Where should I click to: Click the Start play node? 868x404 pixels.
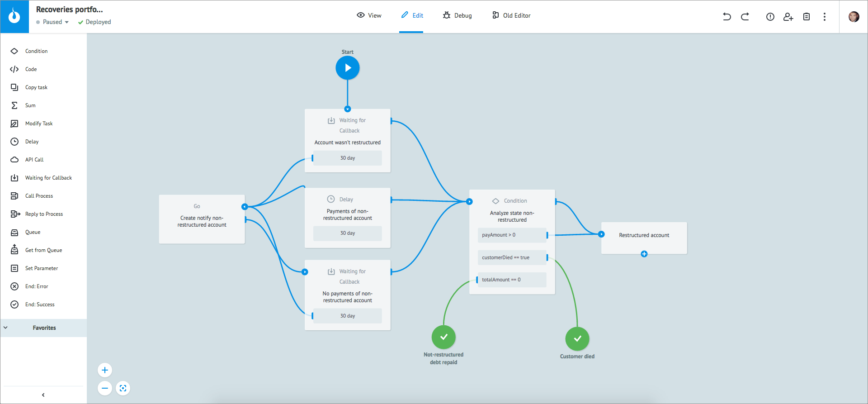pyautogui.click(x=347, y=68)
